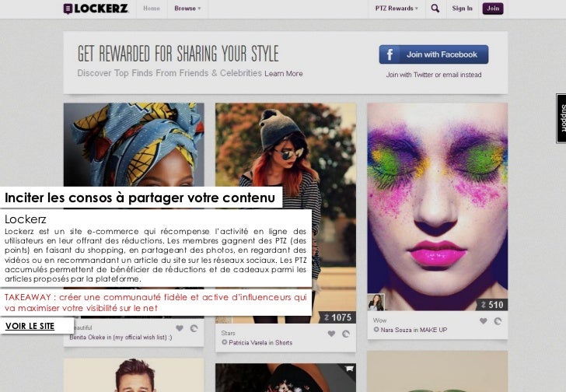
Task: Click the Stars label
Action: 228,333
